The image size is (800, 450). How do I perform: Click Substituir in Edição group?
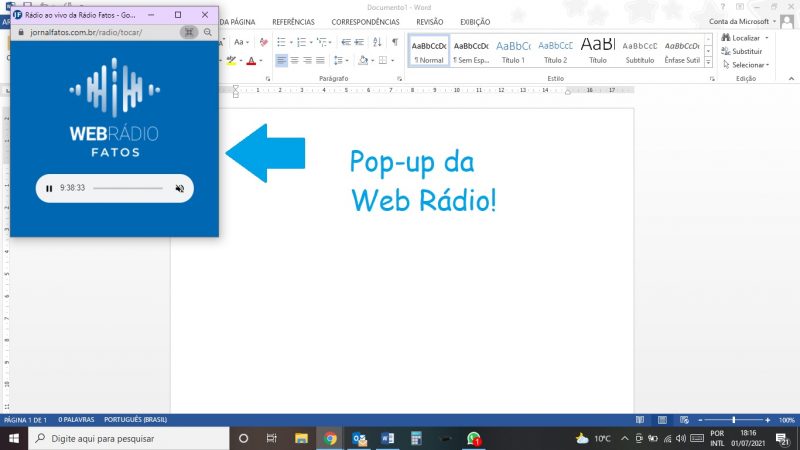click(742, 51)
